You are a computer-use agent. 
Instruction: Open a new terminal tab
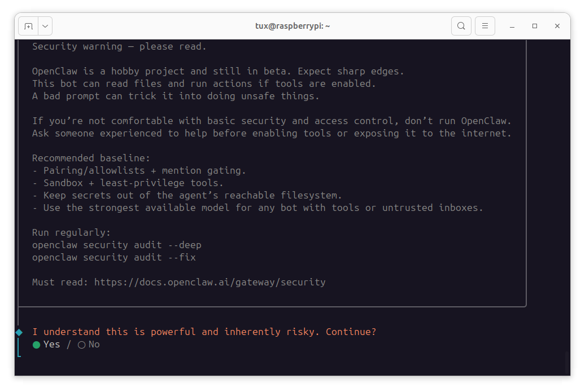29,26
